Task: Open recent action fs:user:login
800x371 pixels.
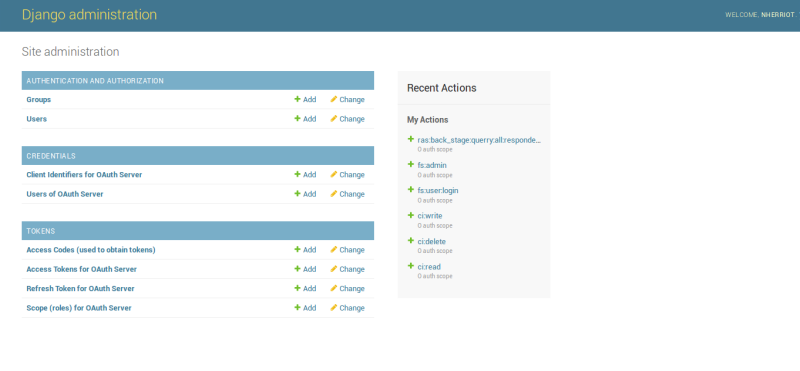Action: click(x=438, y=190)
